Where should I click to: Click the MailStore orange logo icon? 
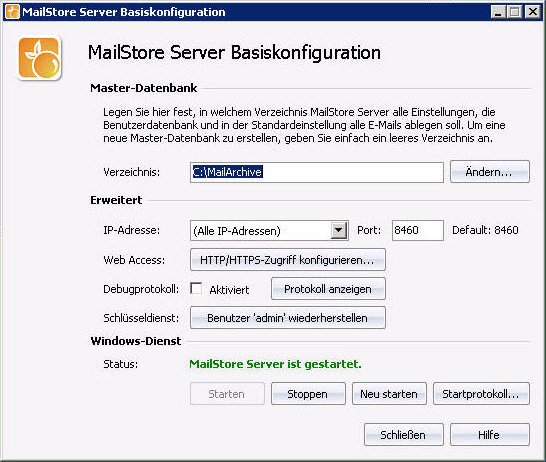pos(39,58)
